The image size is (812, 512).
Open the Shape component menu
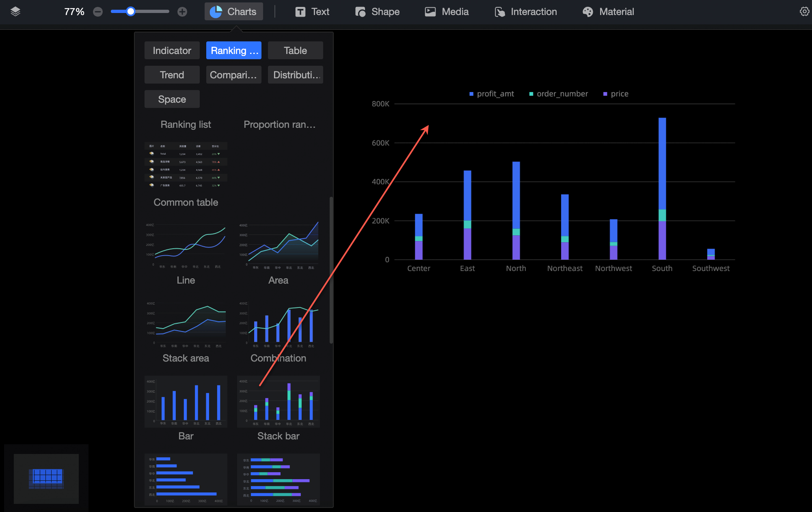tap(378, 12)
